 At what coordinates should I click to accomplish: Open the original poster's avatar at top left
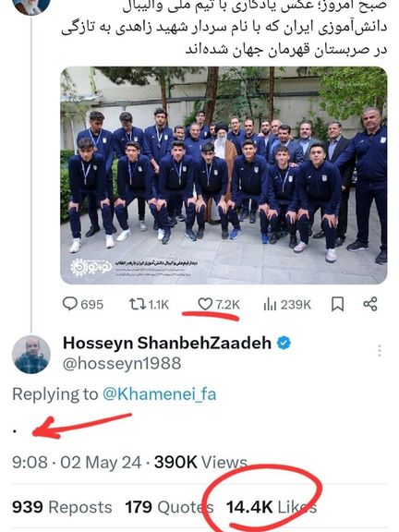click(31, 6)
